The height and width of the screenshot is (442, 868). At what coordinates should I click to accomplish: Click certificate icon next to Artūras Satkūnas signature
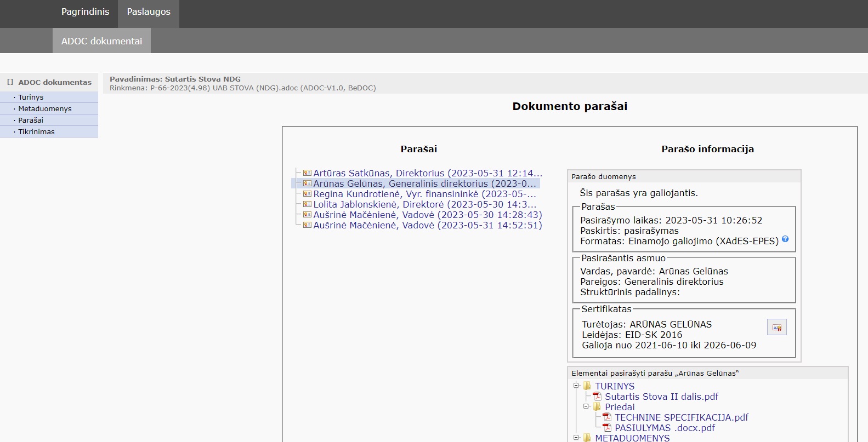(307, 173)
